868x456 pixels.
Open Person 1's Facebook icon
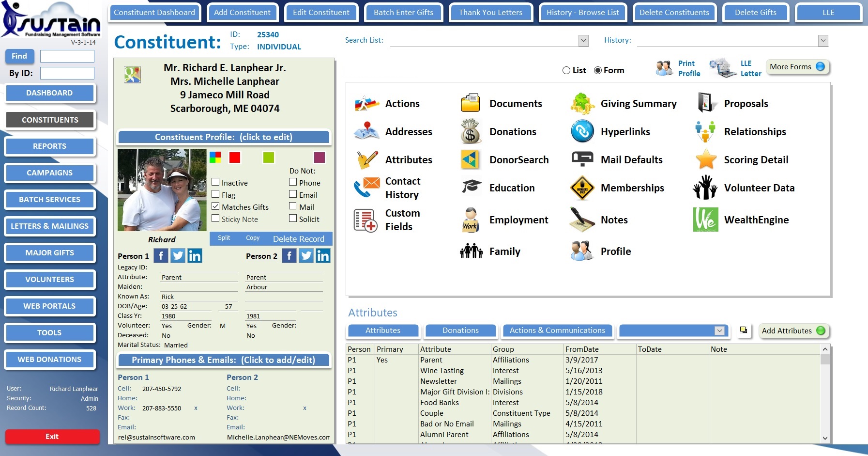point(161,255)
